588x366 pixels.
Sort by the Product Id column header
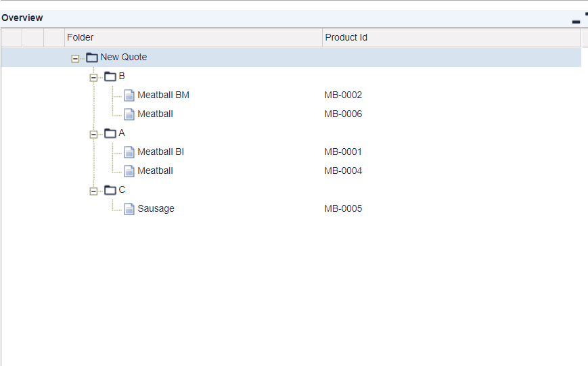point(451,38)
